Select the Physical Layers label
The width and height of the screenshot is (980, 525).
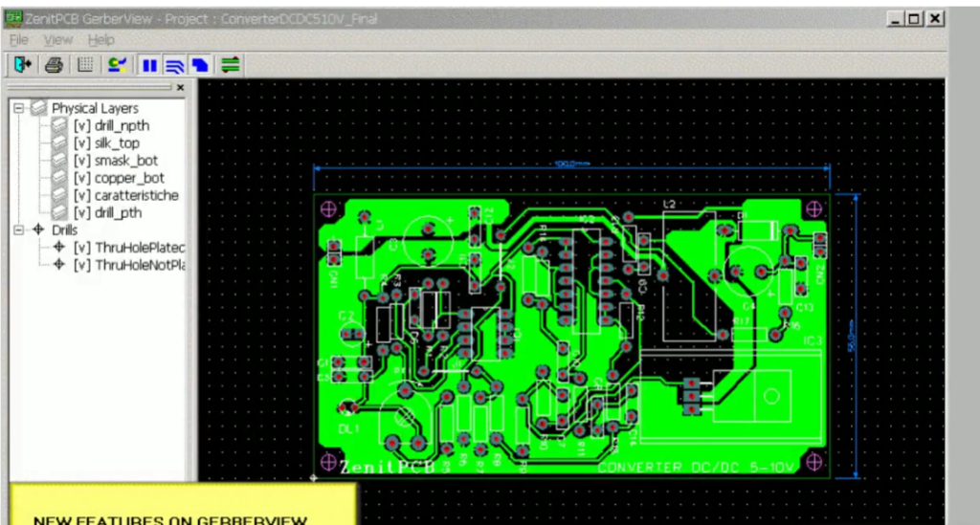click(95, 108)
